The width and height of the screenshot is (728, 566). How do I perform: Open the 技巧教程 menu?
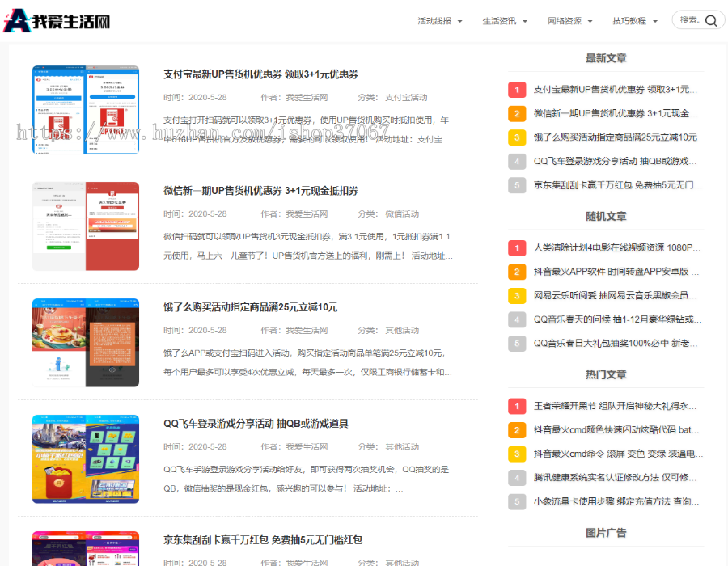629,21
